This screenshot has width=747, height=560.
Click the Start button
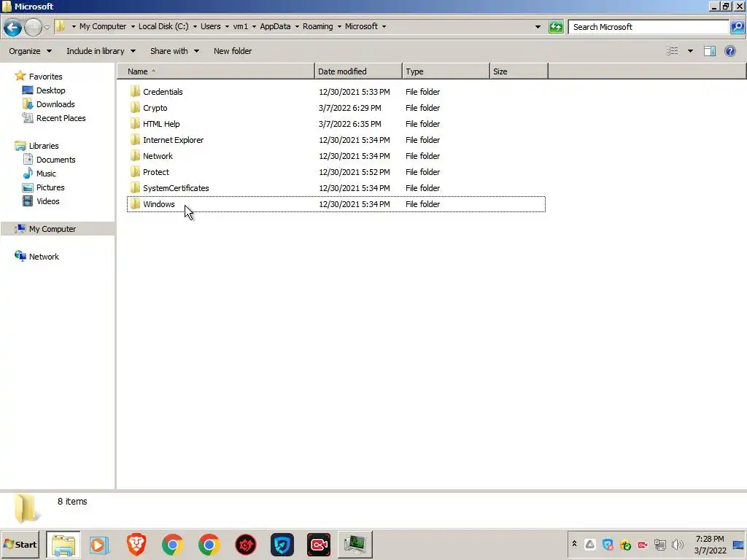click(20, 544)
